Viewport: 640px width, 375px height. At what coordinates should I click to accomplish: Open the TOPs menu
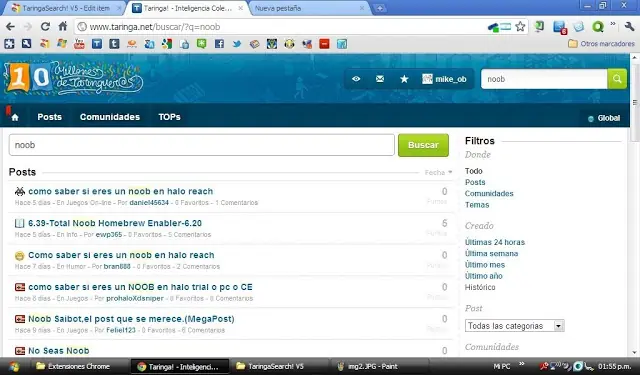pyautogui.click(x=169, y=117)
